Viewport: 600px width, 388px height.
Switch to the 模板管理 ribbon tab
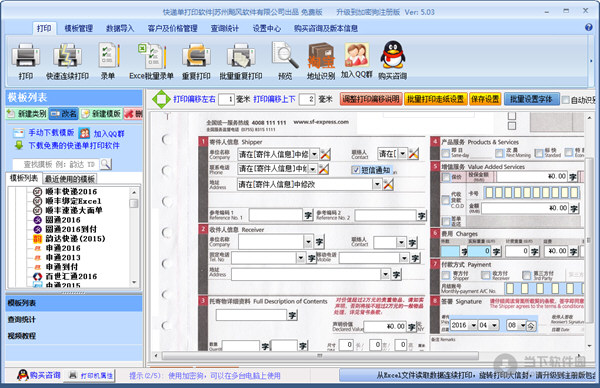point(78,28)
